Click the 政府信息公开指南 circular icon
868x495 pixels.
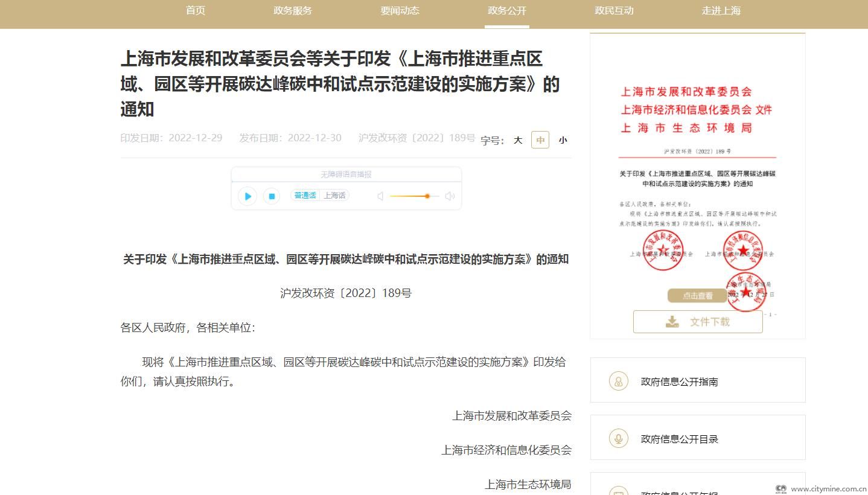pyautogui.click(x=618, y=381)
